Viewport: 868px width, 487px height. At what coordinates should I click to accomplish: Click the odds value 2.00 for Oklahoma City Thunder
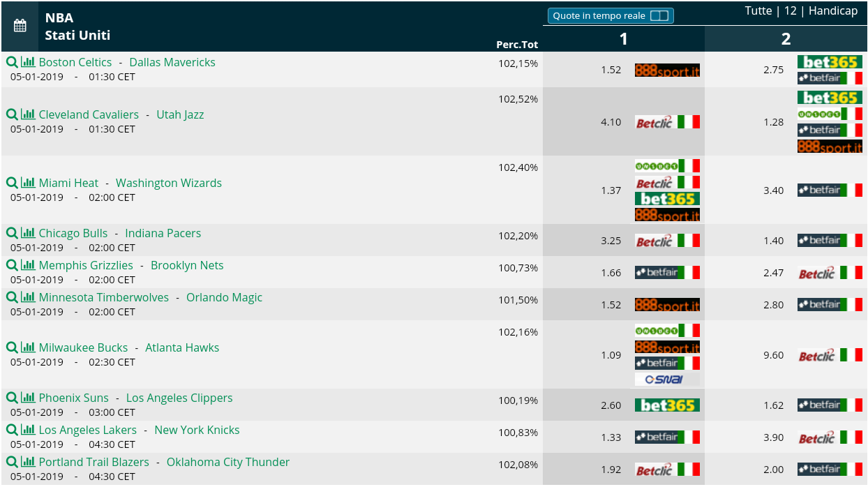pos(773,470)
